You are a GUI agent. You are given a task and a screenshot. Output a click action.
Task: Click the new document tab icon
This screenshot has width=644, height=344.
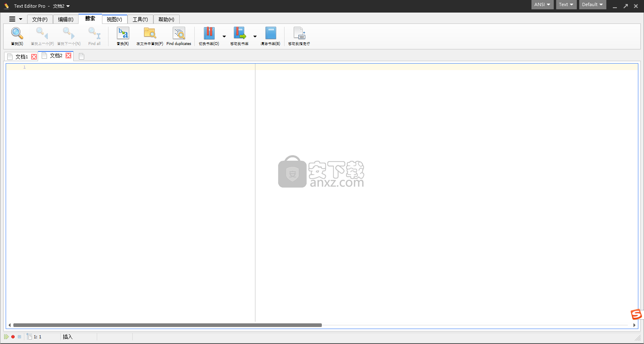coord(81,56)
